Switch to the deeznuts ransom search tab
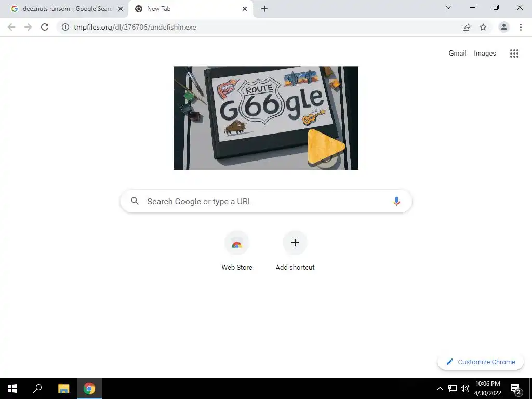This screenshot has width=532, height=399. click(x=64, y=9)
